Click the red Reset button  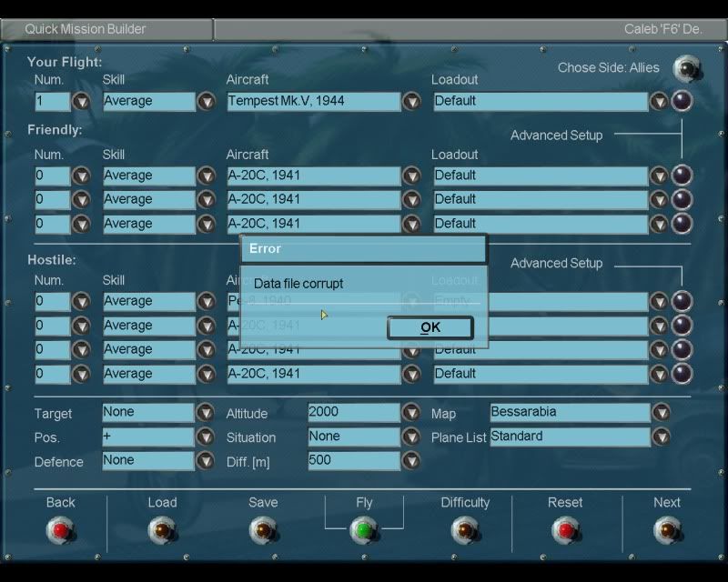pos(565,530)
